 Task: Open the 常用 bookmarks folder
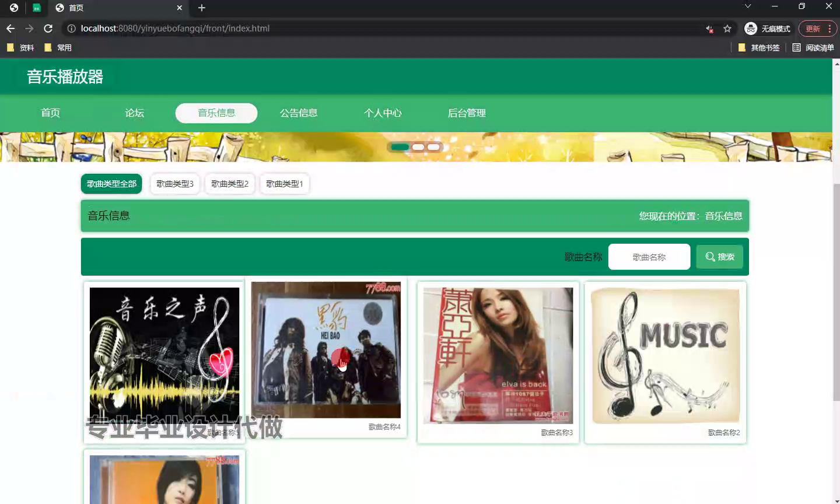pyautogui.click(x=58, y=48)
